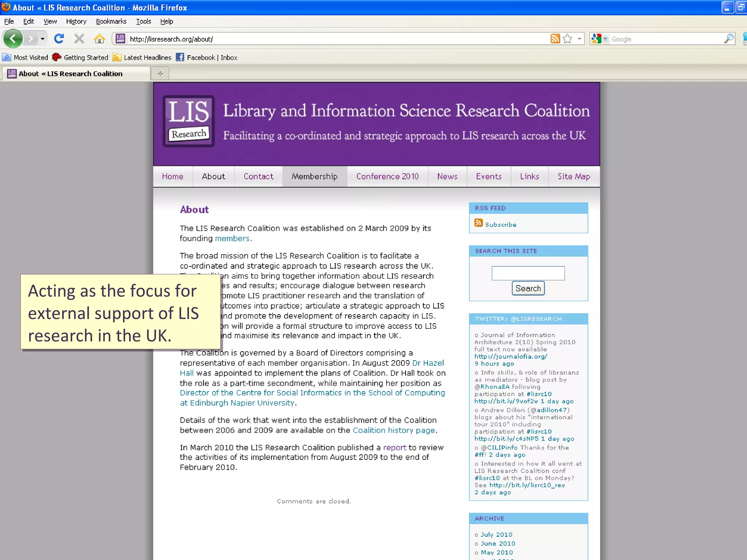Open the Conference 2010 nav item
The width and height of the screenshot is (747, 560).
(x=387, y=176)
